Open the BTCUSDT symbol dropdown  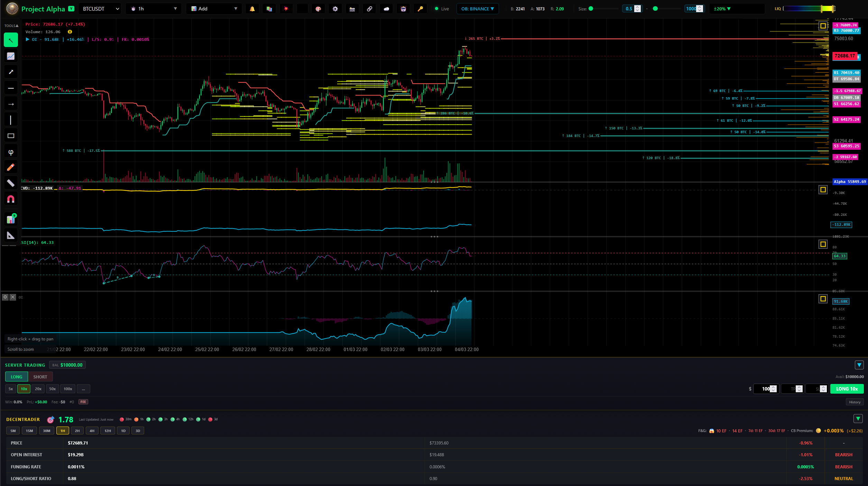tap(99, 9)
